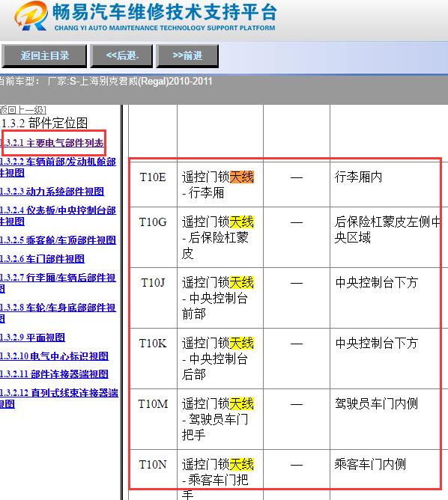Click the 返回主目录 button
448x500 pixels.
pos(44,56)
